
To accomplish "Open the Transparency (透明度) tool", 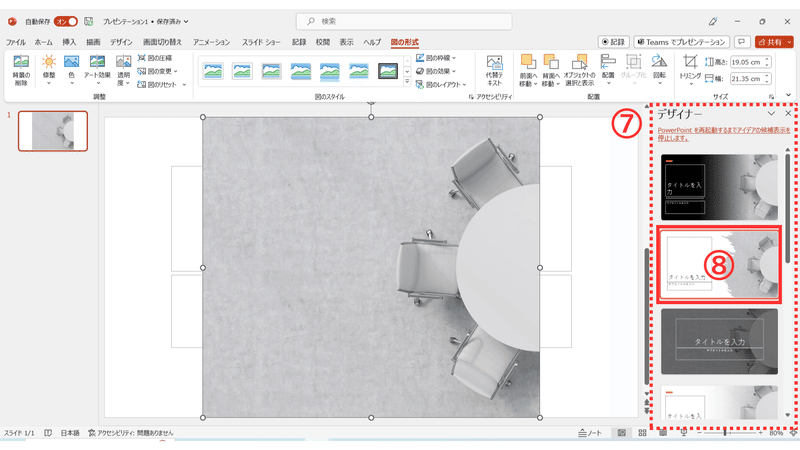I will point(123,70).
